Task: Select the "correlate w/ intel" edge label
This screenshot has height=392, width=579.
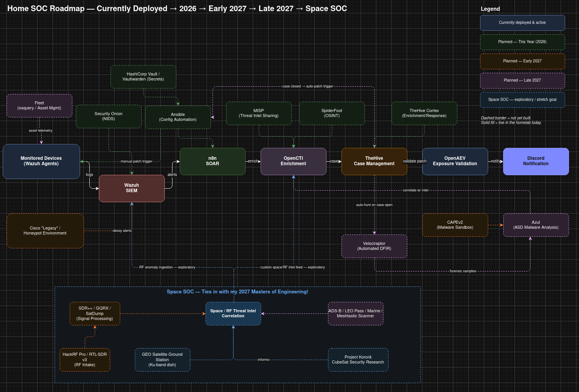Action: click(416, 190)
